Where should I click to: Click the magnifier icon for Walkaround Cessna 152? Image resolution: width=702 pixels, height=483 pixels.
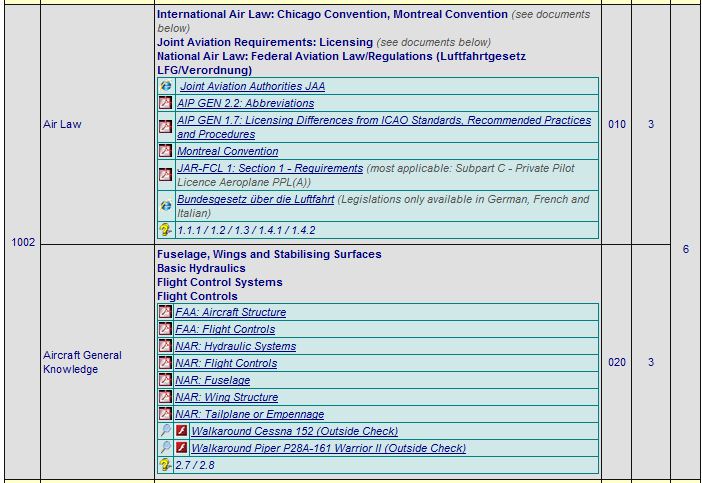165,431
